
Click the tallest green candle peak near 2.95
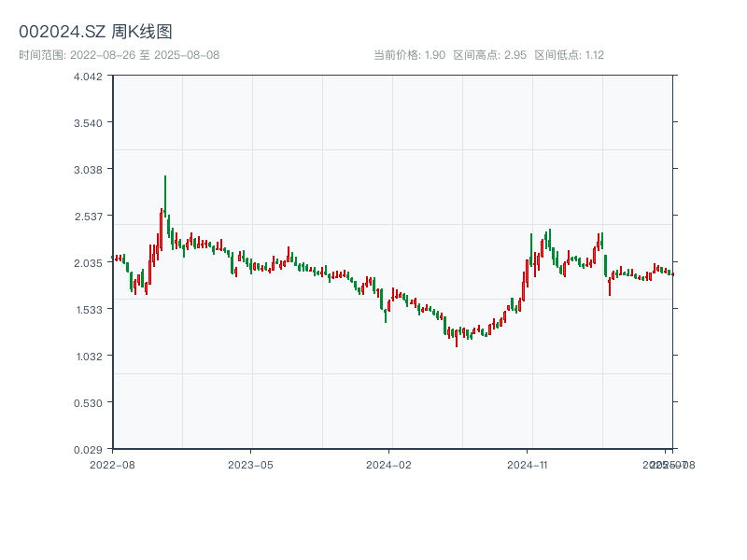click(165, 177)
